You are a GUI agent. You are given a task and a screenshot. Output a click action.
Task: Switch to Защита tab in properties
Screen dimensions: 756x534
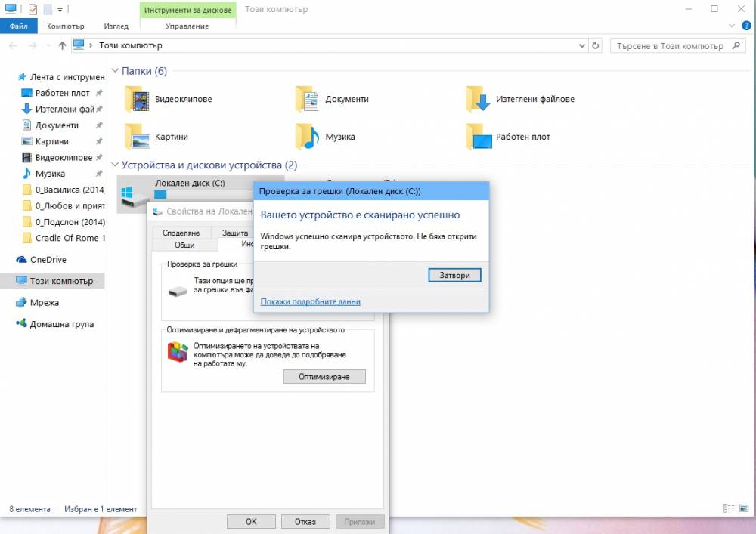pyautogui.click(x=235, y=233)
